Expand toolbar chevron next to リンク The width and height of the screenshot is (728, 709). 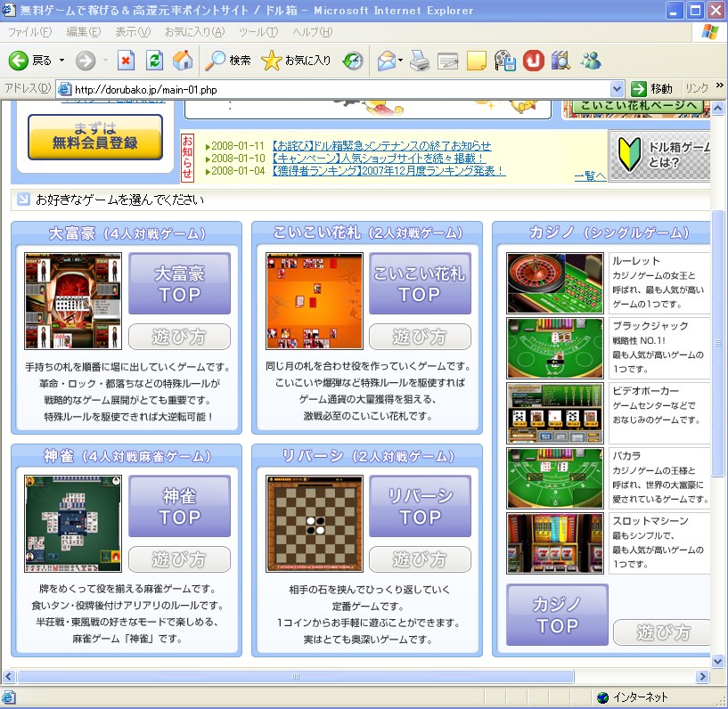tap(720, 86)
